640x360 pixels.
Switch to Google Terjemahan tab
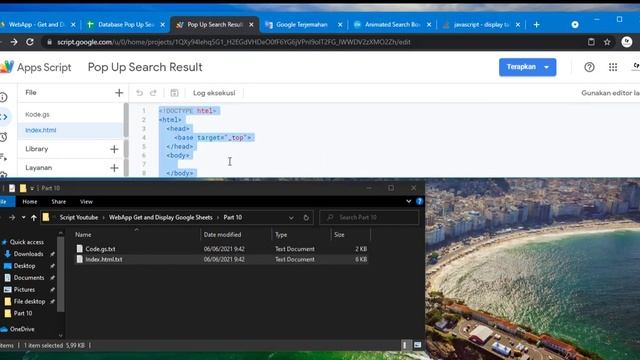(x=302, y=25)
